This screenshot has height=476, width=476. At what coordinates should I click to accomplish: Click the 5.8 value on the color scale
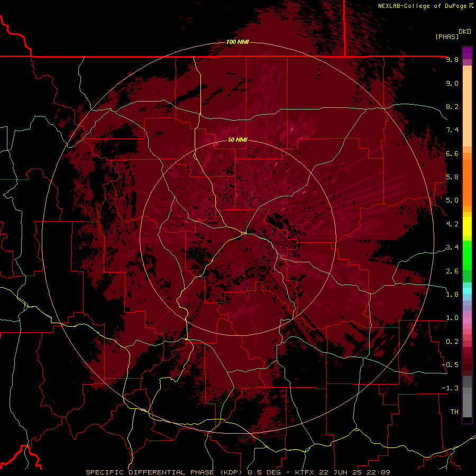[452, 177]
